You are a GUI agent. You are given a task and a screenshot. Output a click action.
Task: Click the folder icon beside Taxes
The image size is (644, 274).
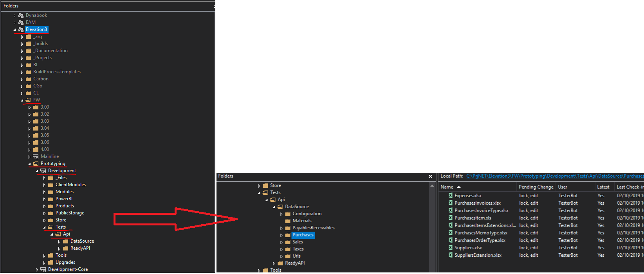[x=288, y=249]
